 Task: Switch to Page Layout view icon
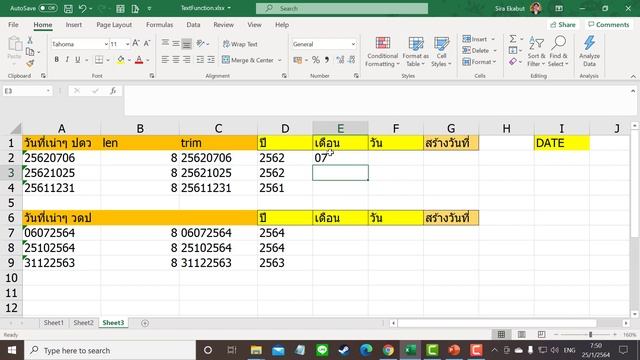[521, 335]
